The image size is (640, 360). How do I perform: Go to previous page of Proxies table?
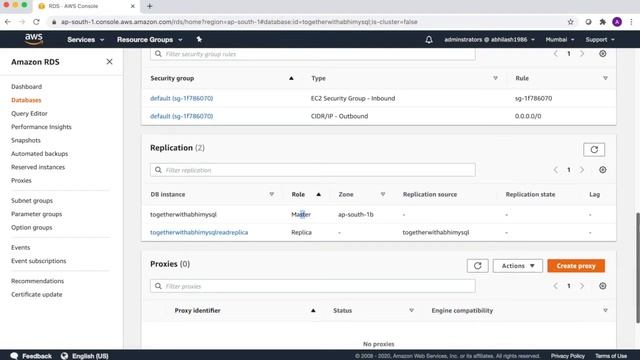(556, 286)
